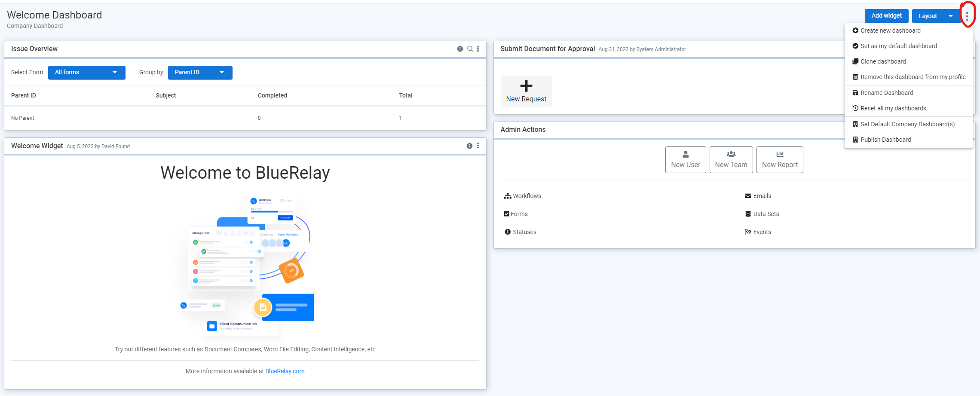Screen dimensions: 980x396
Task: Click the save icon beside Rename Dashboard
Action: click(x=855, y=93)
